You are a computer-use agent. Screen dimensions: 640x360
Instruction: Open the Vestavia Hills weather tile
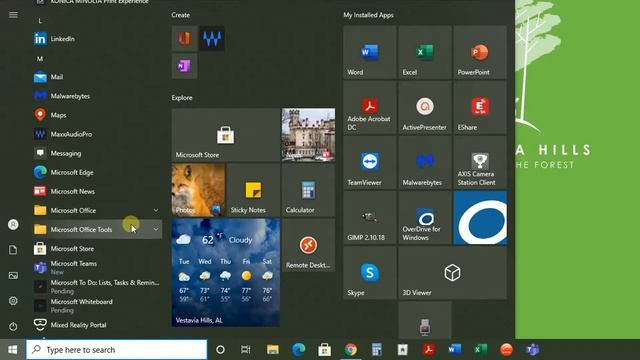tap(226, 273)
